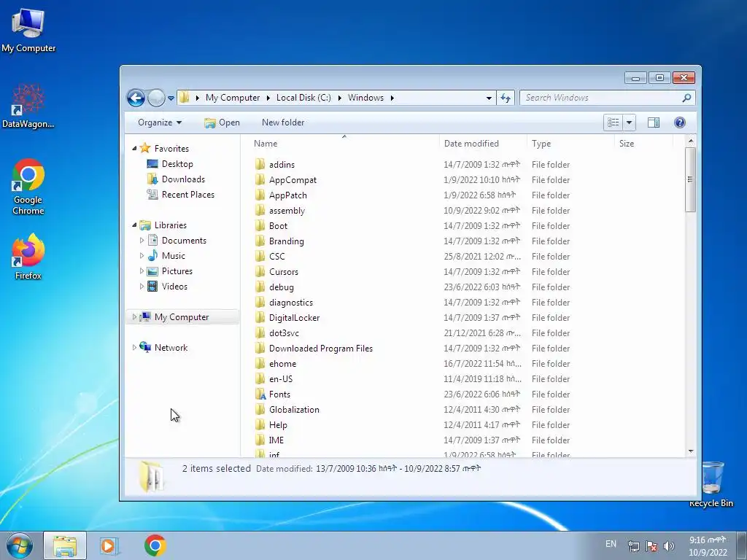Change the view with the view icon

point(613,122)
